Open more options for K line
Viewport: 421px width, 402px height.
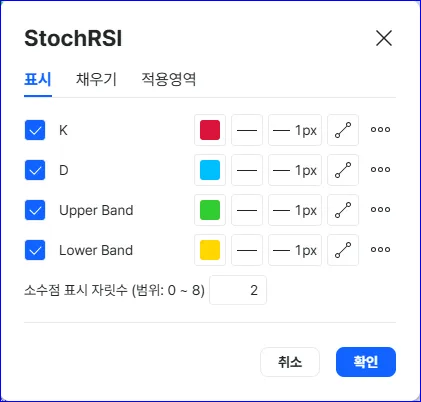tap(380, 130)
